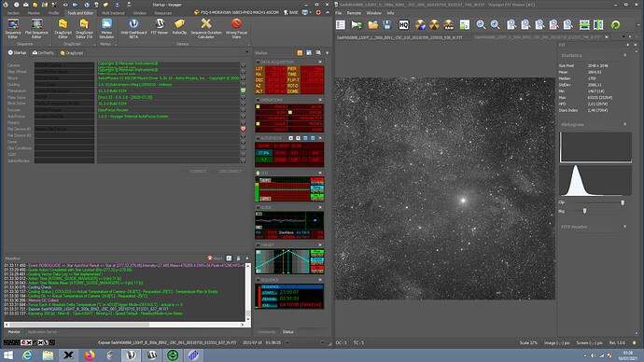Open the Multi Instance ribbon tab
This screenshot has width=644, height=362.
[113, 13]
